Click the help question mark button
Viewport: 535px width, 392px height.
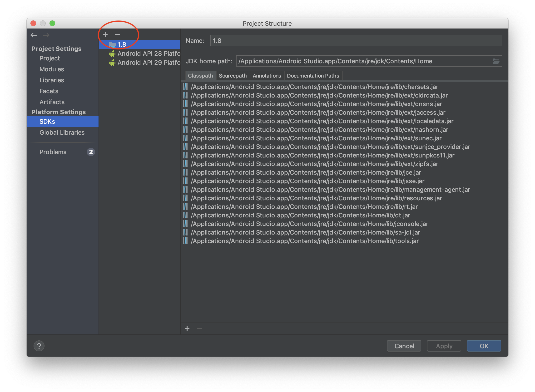[x=39, y=346]
